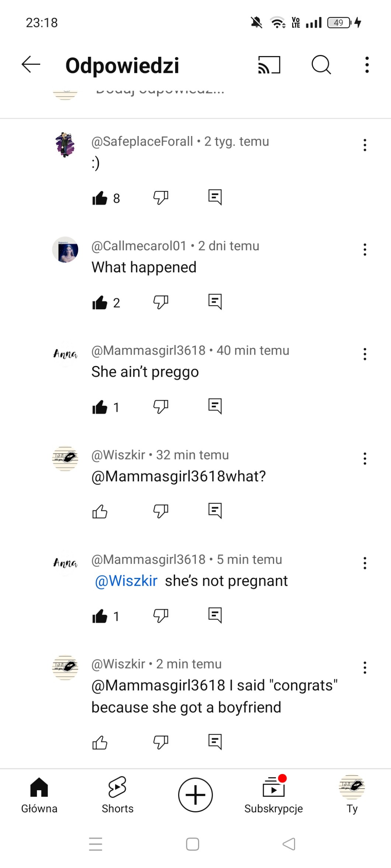The height and width of the screenshot is (868, 391).
Task: Dislike Wiszkir's "what?" comment
Action: pos(160,511)
